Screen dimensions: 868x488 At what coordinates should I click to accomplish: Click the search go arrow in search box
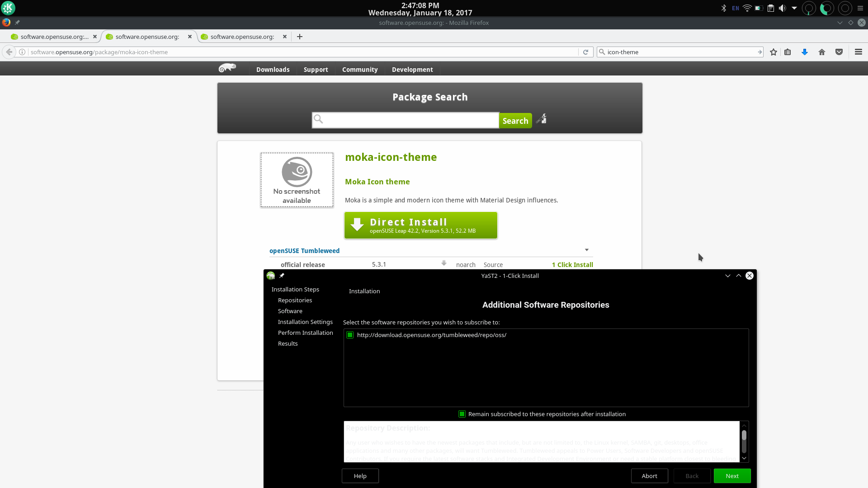click(760, 52)
